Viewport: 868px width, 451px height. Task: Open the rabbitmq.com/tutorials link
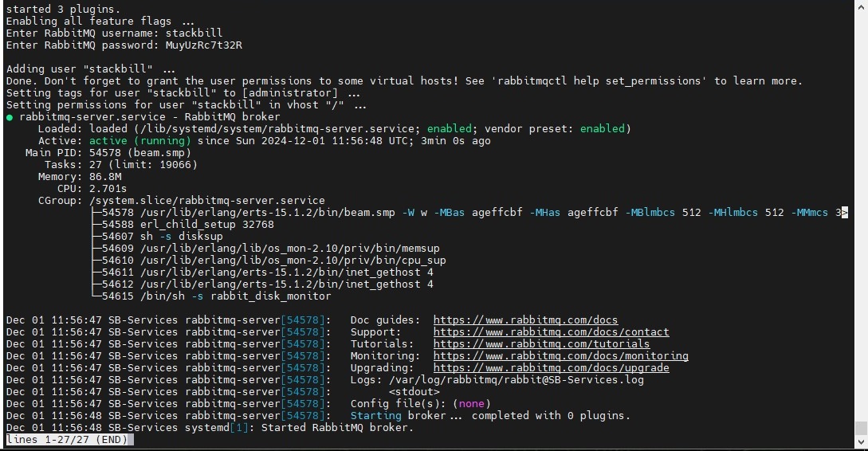coord(541,343)
